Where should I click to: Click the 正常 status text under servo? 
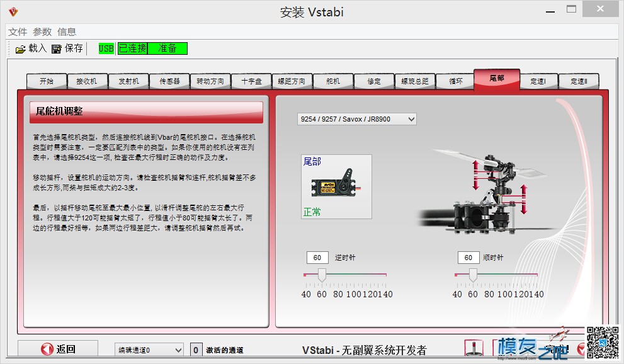coord(312,212)
